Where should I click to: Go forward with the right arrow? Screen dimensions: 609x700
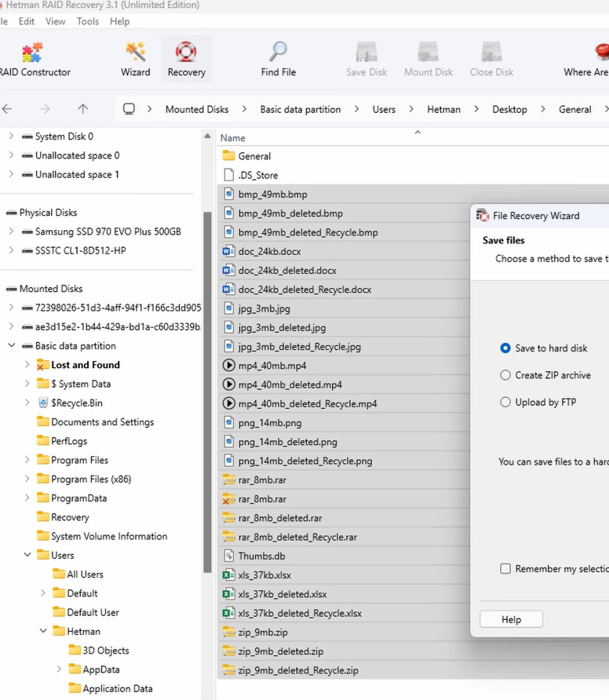click(45, 109)
